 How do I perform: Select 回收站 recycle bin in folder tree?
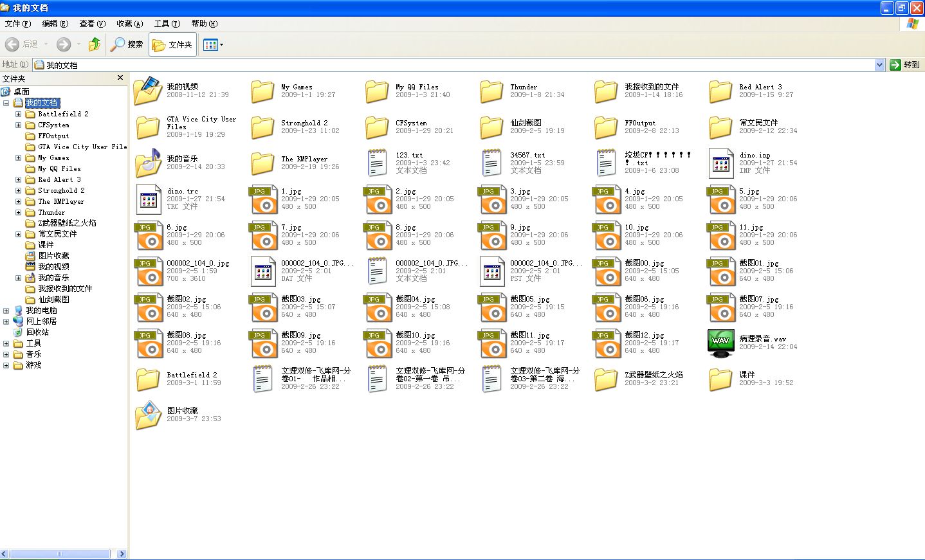coord(37,332)
